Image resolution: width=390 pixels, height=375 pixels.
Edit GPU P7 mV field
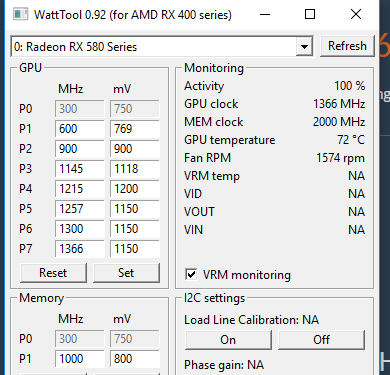tap(135, 249)
